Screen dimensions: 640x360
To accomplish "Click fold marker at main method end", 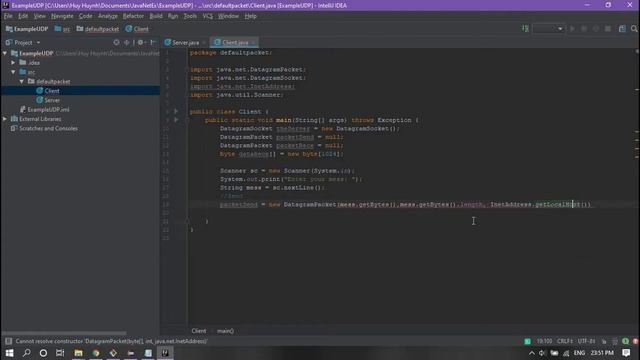I will click(187, 221).
